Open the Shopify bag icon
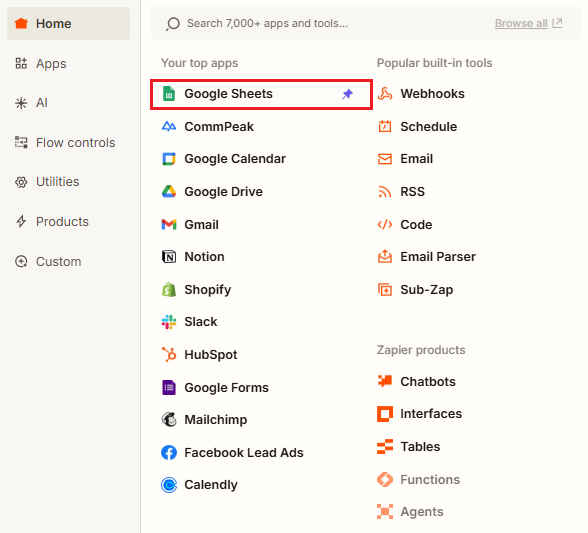 (169, 290)
